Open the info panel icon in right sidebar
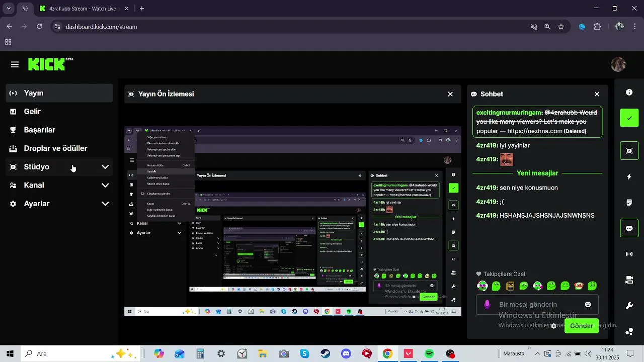Viewport: 644px width, 362px height. click(629, 93)
